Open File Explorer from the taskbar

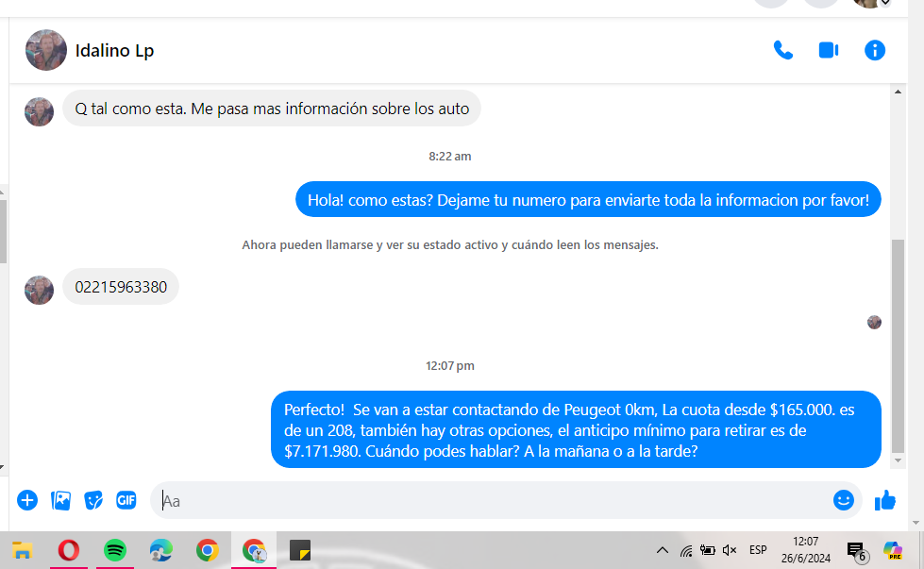(x=22, y=550)
